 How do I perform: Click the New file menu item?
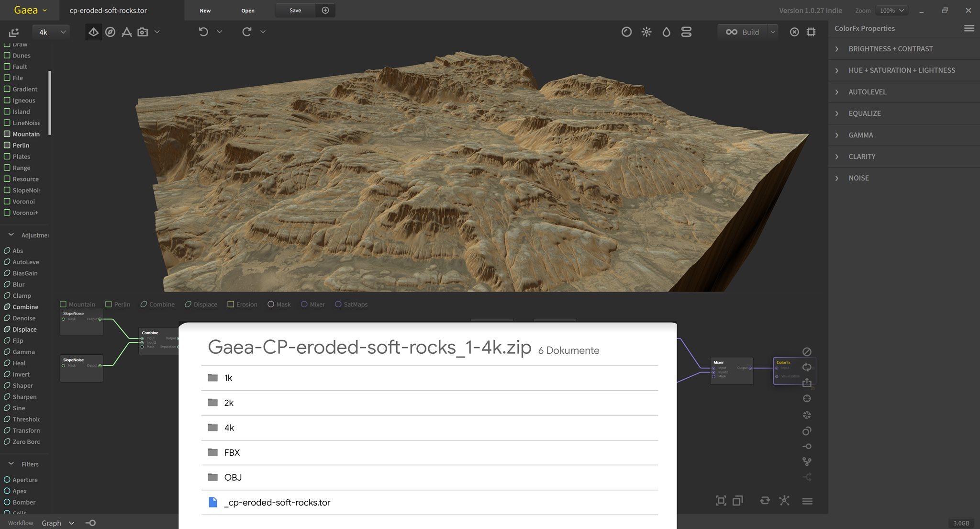[x=205, y=11]
